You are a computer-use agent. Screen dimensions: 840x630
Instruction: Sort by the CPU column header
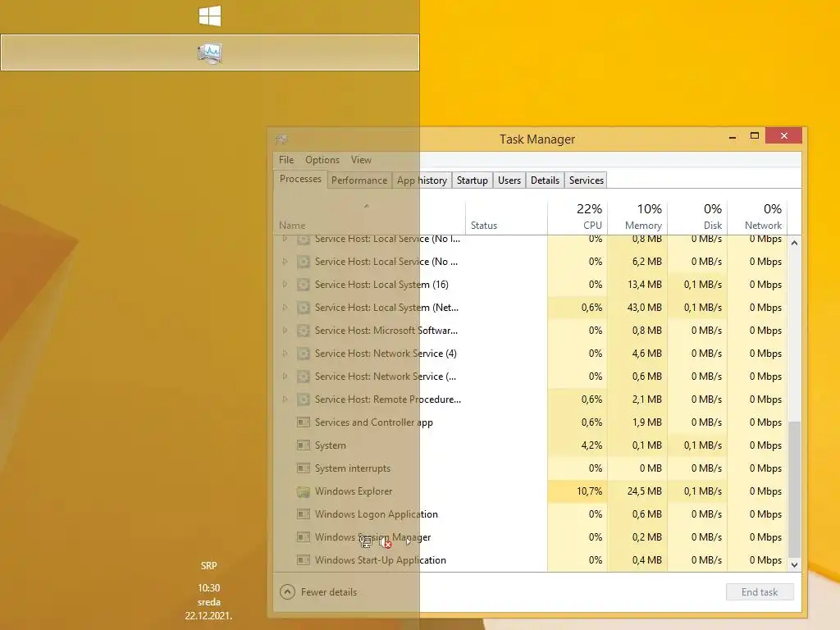577,217
